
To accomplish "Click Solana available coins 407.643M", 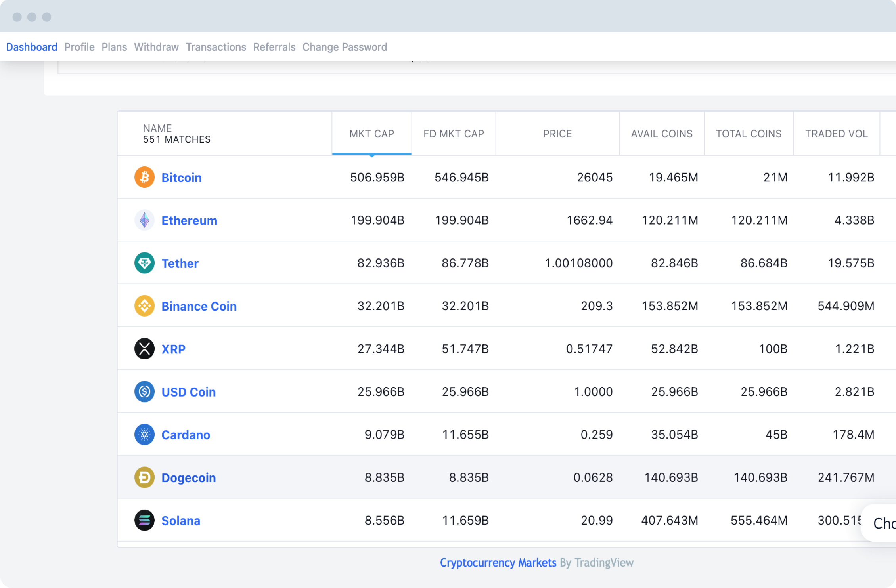I will [x=670, y=520].
